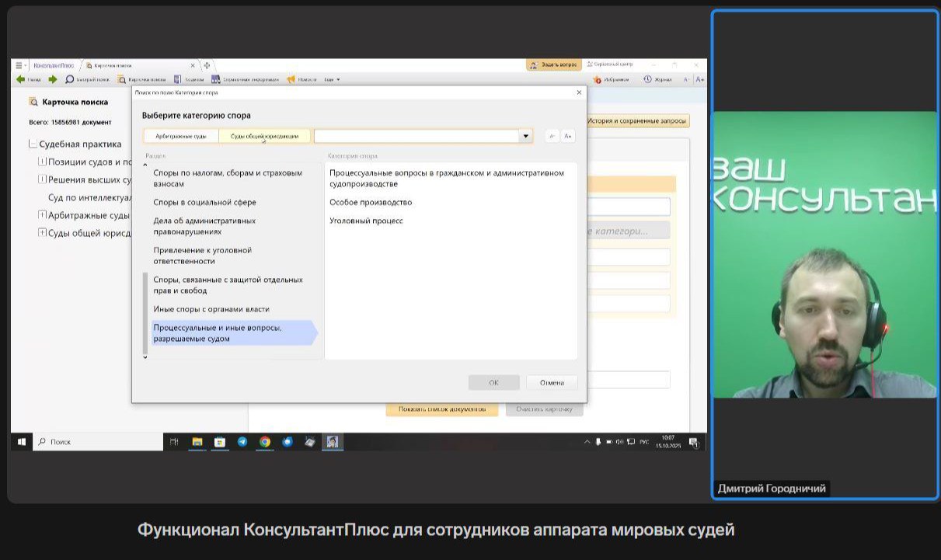Image resolution: width=941 pixels, height=560 pixels.
Task: Open the category search dropdown arrow
Action: point(525,136)
